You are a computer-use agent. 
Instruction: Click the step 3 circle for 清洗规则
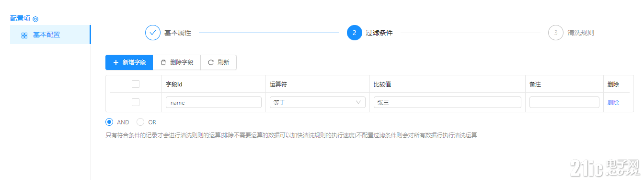coord(556,33)
